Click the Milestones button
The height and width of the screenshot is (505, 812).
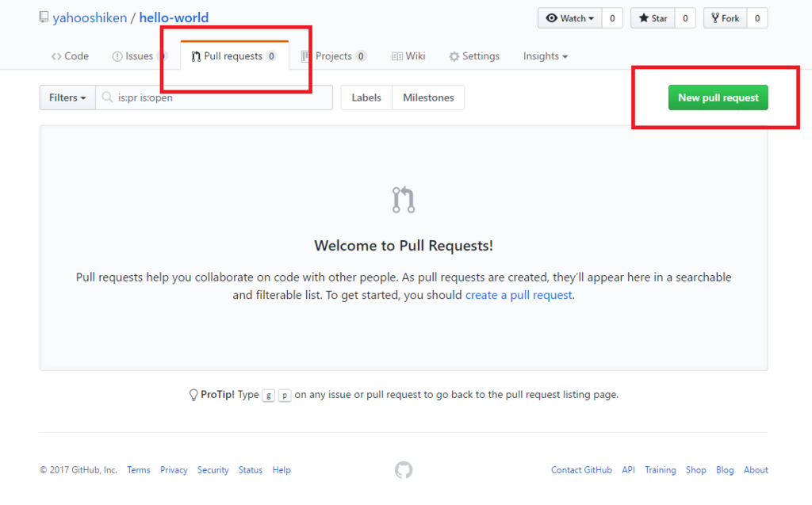point(428,98)
